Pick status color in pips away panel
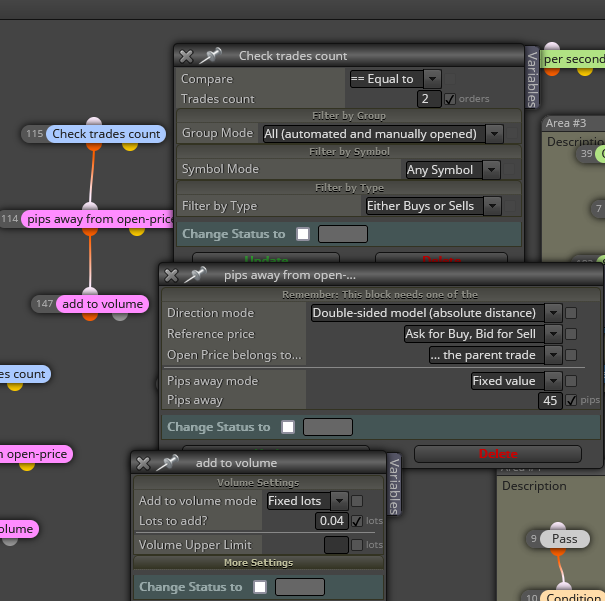The width and height of the screenshot is (605, 601). pos(328,427)
